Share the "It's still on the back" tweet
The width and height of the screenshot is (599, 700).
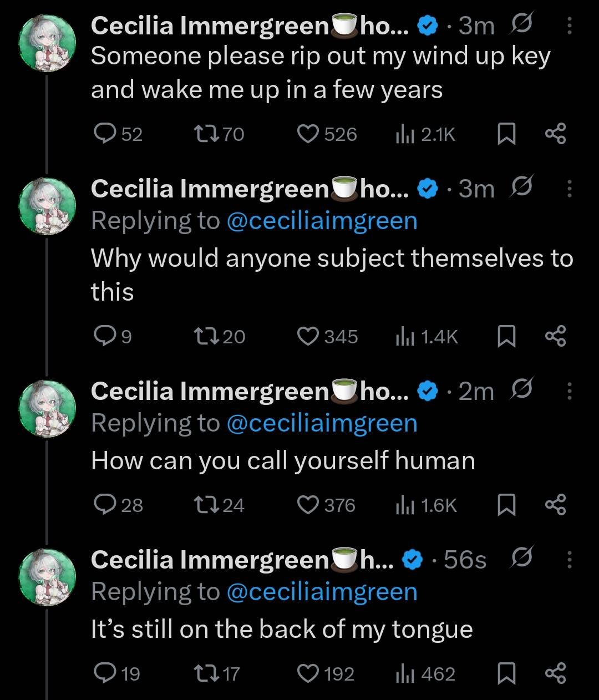555,674
